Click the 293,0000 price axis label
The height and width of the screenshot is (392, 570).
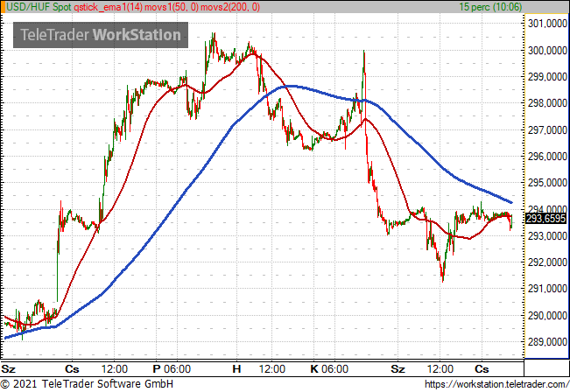pos(547,235)
